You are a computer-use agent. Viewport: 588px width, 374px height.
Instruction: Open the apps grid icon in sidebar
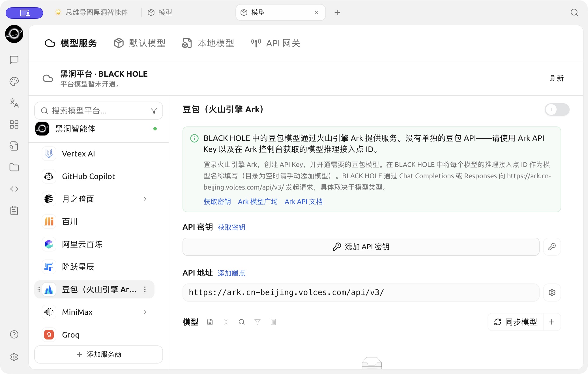click(x=14, y=124)
